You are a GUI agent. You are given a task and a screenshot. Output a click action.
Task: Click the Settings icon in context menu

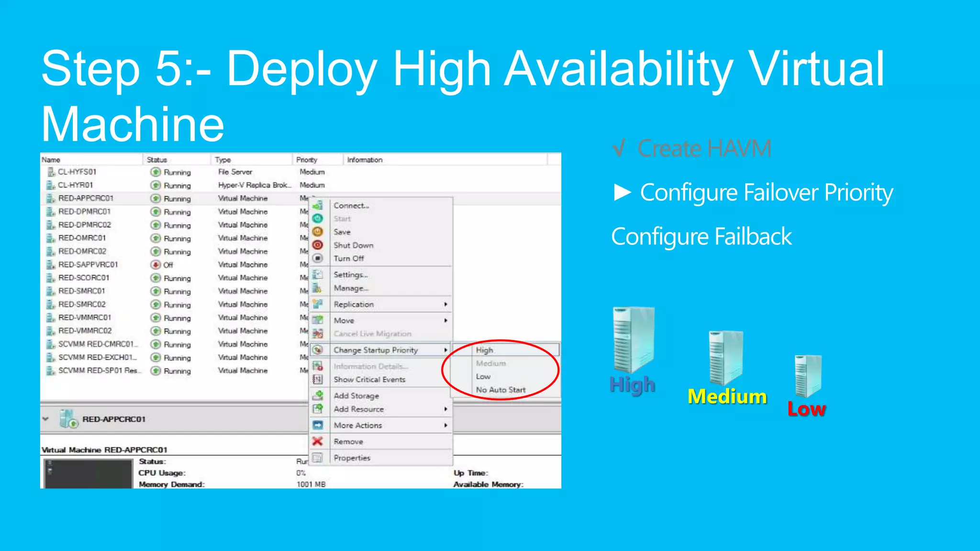coord(318,275)
